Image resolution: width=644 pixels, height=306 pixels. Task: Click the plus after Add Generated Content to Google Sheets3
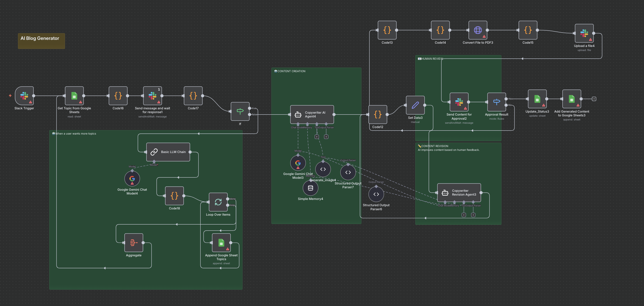(594, 99)
